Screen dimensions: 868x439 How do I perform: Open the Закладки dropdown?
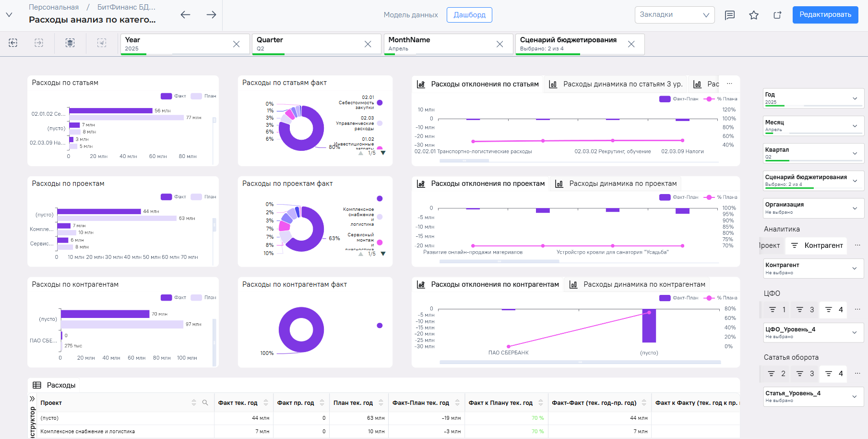click(675, 15)
